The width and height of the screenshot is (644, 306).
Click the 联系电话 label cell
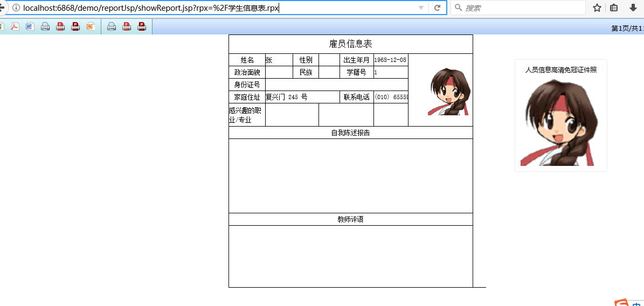pos(357,97)
